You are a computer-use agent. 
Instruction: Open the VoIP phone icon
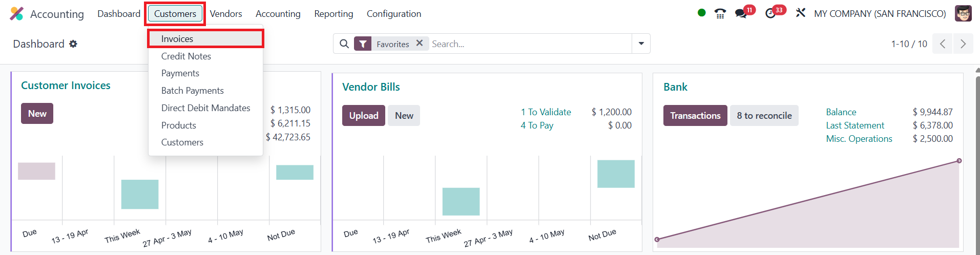coord(720,14)
